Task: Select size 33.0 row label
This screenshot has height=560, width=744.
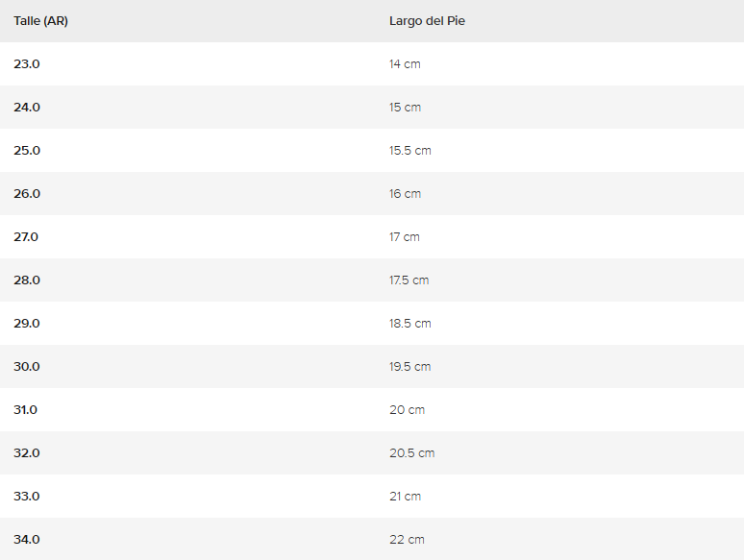Action: tap(27, 497)
